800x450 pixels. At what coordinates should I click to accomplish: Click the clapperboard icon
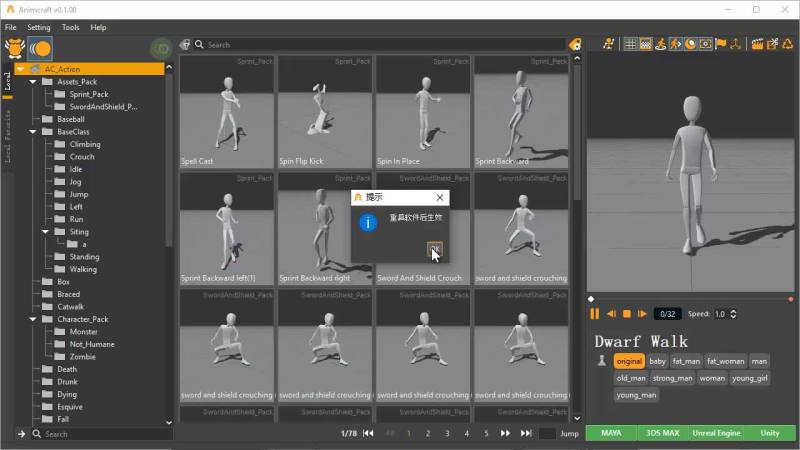[x=758, y=44]
